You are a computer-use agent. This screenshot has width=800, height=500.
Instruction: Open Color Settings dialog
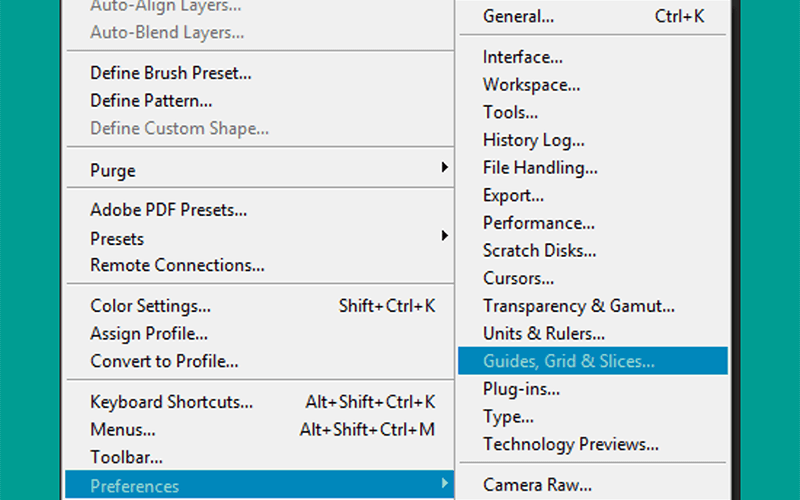tap(260, 306)
